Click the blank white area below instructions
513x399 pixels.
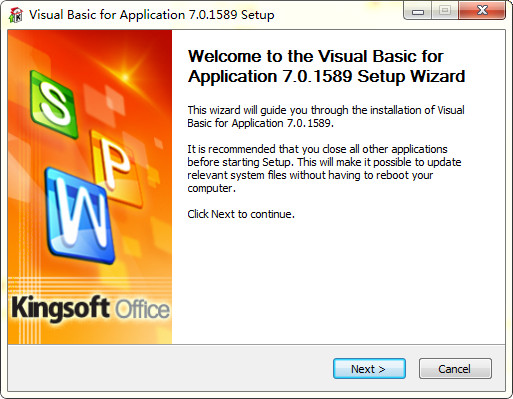(x=338, y=283)
